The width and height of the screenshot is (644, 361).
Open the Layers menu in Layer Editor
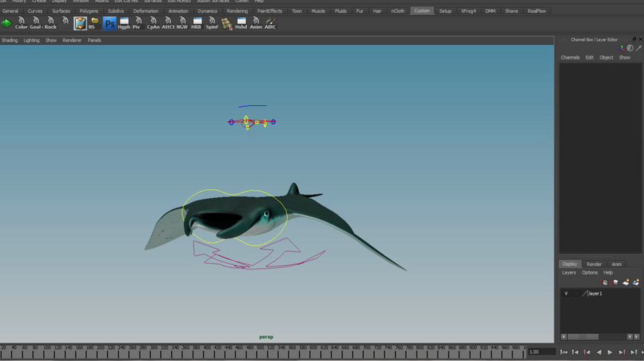(569, 272)
